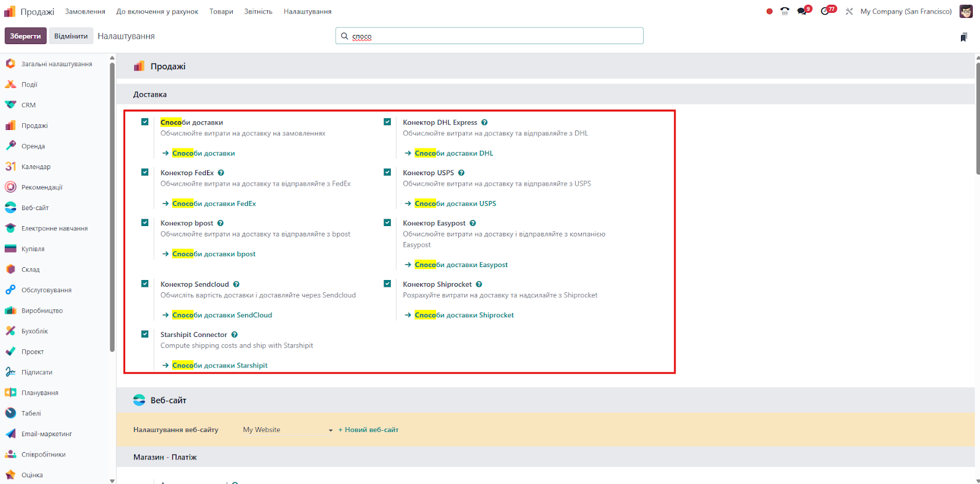
Task: Open the Звітність menu
Action: click(x=258, y=12)
